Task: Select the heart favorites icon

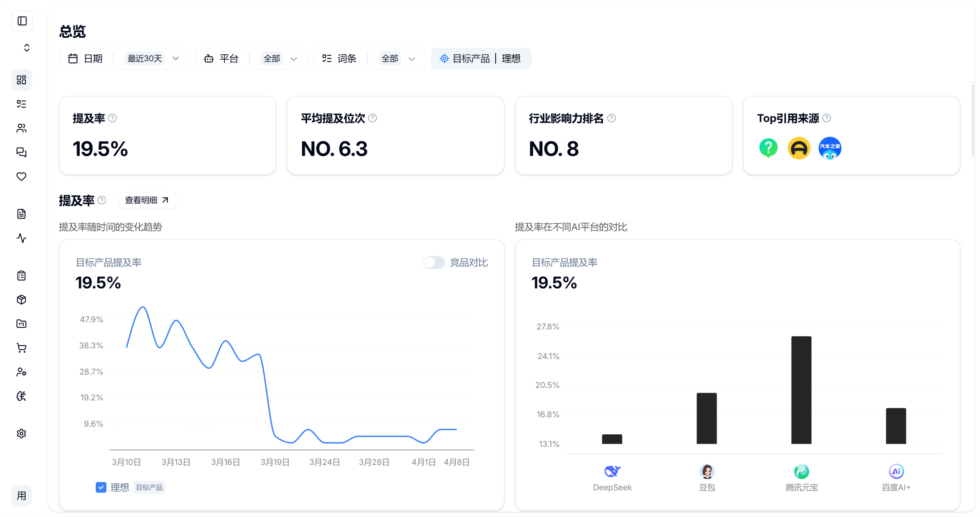Action: click(21, 177)
